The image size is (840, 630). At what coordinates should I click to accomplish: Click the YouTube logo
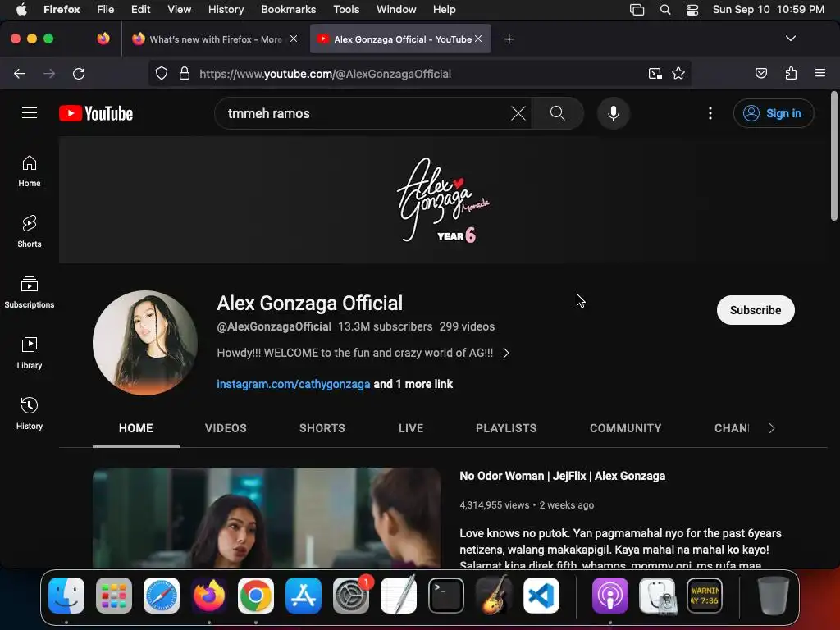[96, 113]
